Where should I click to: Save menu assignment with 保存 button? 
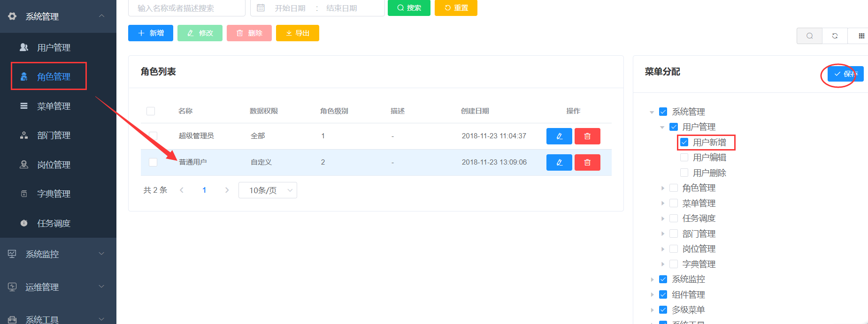pos(845,74)
